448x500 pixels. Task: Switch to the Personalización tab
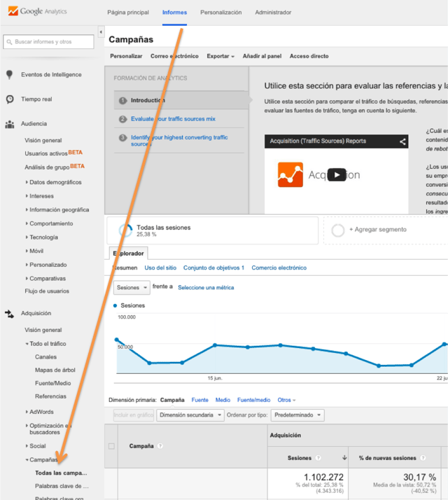[x=220, y=13]
